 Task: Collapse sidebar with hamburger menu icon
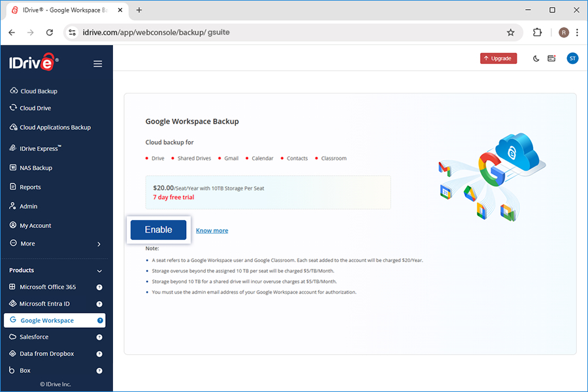click(97, 64)
